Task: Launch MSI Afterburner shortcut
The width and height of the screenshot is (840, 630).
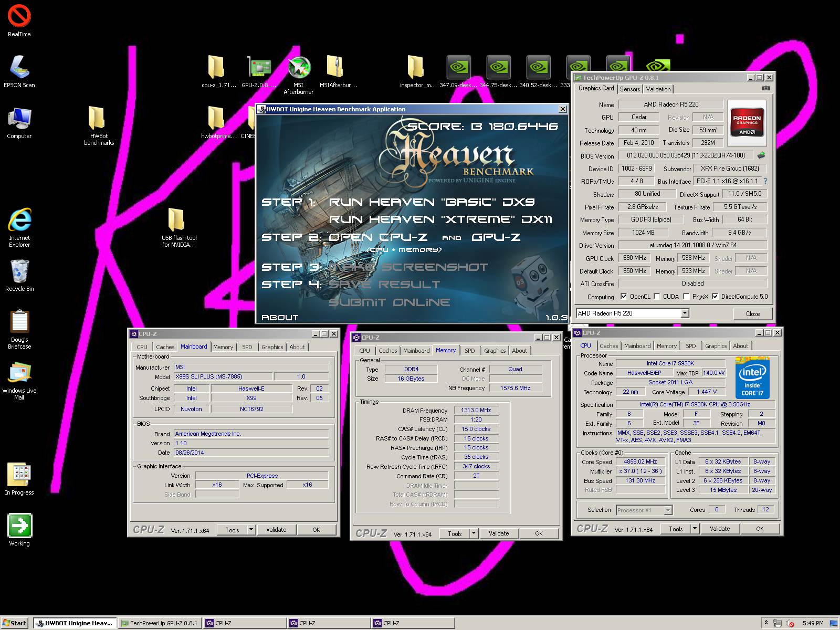Action: click(x=299, y=76)
